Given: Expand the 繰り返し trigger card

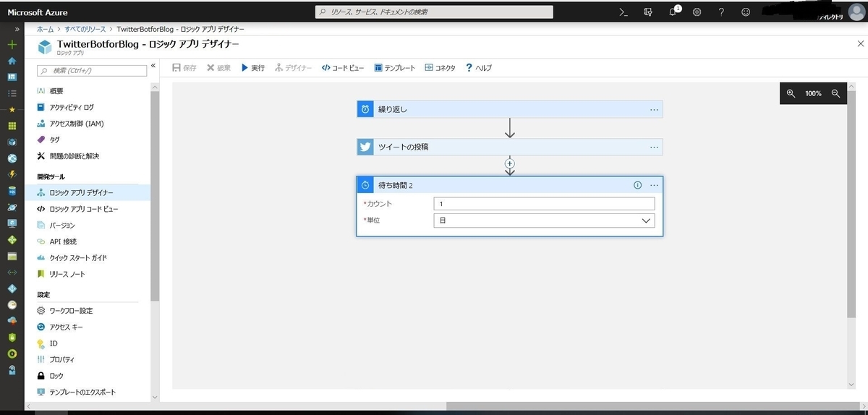Looking at the screenshot, I should point(510,109).
